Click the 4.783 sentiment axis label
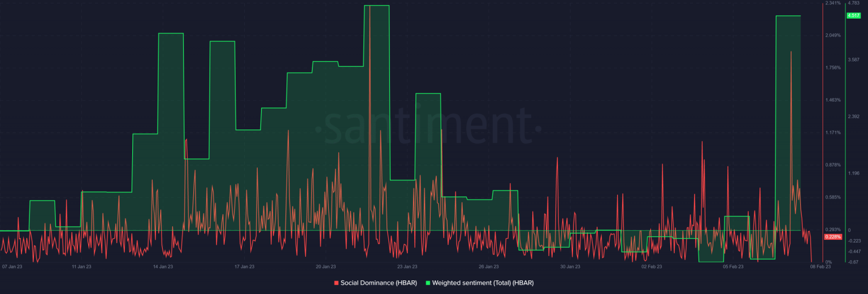This screenshot has width=868, height=294. pyautogui.click(x=853, y=3)
